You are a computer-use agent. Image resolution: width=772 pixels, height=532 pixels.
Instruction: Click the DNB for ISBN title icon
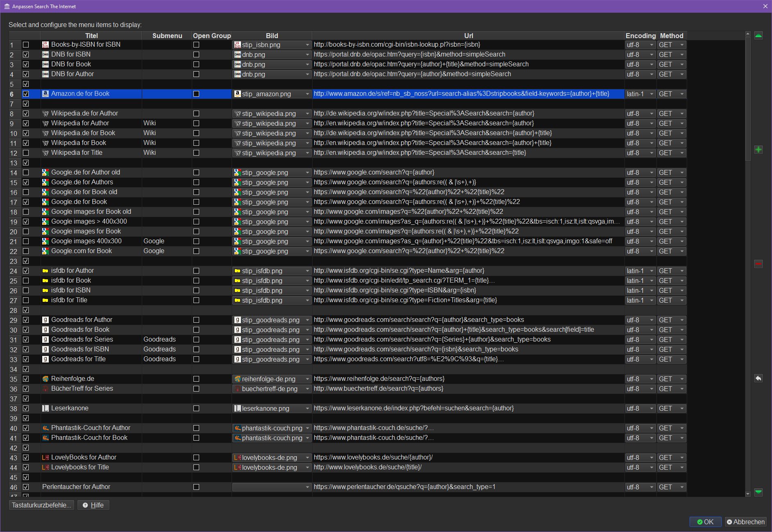pos(45,54)
